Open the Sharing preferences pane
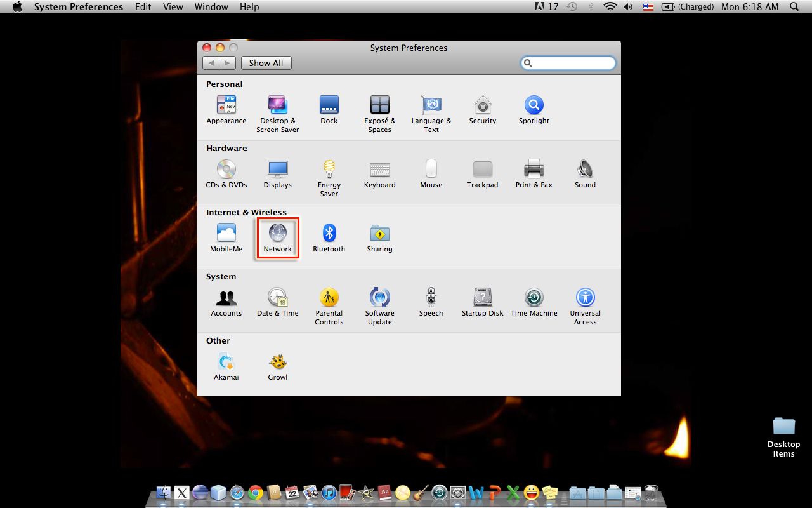Image resolution: width=812 pixels, height=508 pixels. (x=379, y=234)
